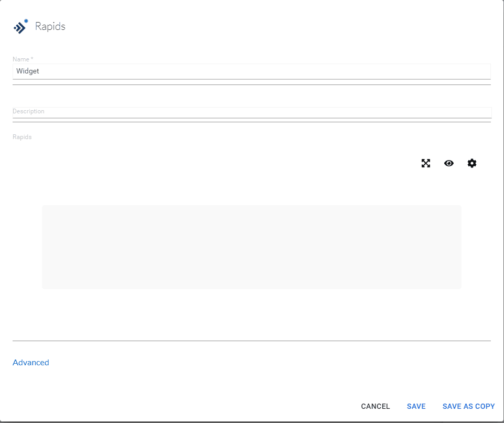Toggle the eye preview icon
Screen dimensions: 504x423
449,163
